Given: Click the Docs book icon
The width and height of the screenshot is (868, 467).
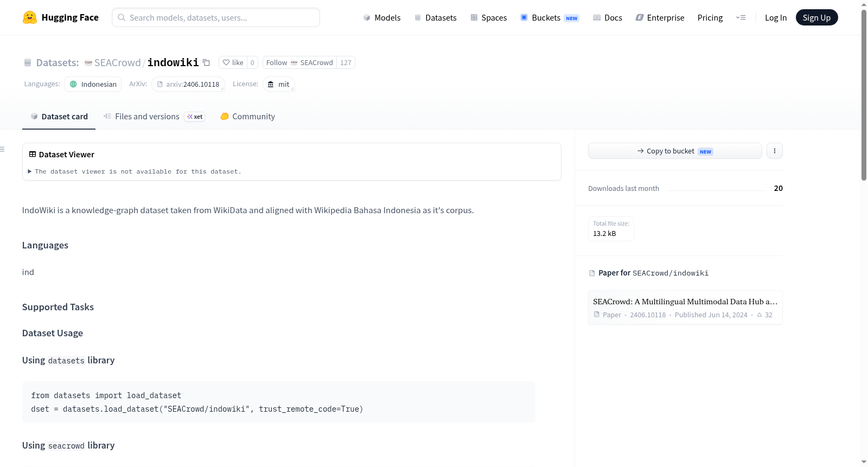Looking at the screenshot, I should [x=597, y=17].
